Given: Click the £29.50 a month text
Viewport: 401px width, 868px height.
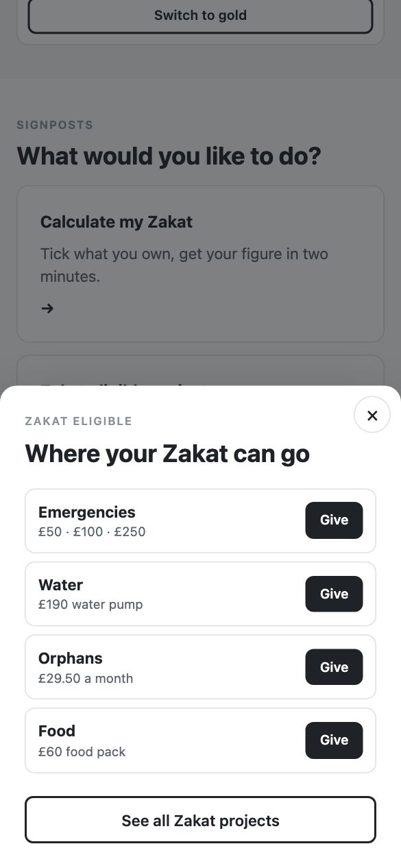Looking at the screenshot, I should [x=86, y=678].
